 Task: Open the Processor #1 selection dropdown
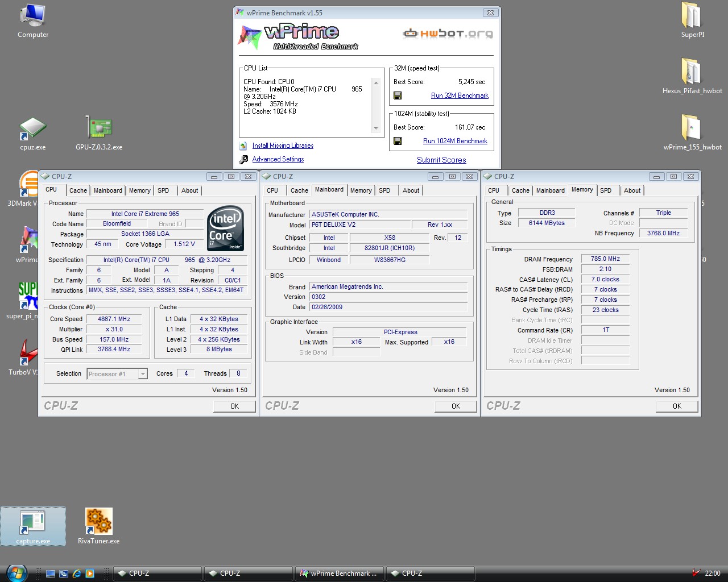click(143, 374)
